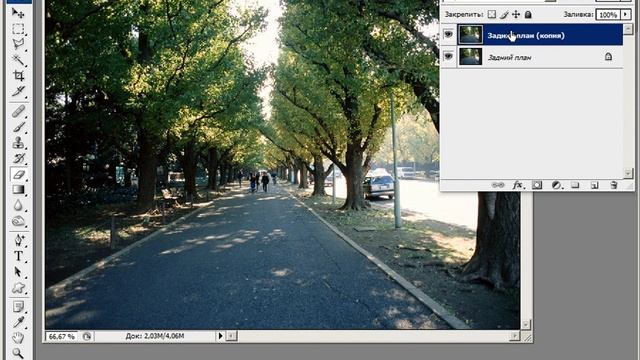Image resolution: width=640 pixels, height=360 pixels.
Task: Open status bar info options arrow
Action: pyautogui.click(x=220, y=336)
